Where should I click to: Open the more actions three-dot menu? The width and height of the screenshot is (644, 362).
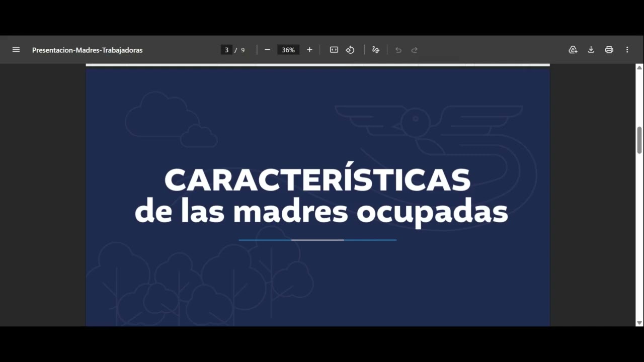click(x=627, y=50)
